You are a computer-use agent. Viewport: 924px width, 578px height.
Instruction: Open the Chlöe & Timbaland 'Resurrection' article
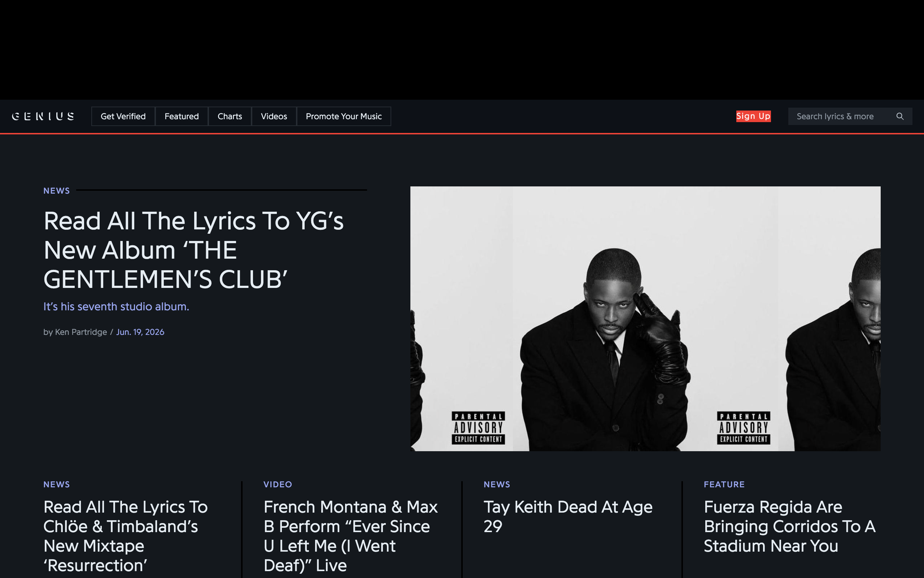pos(126,536)
